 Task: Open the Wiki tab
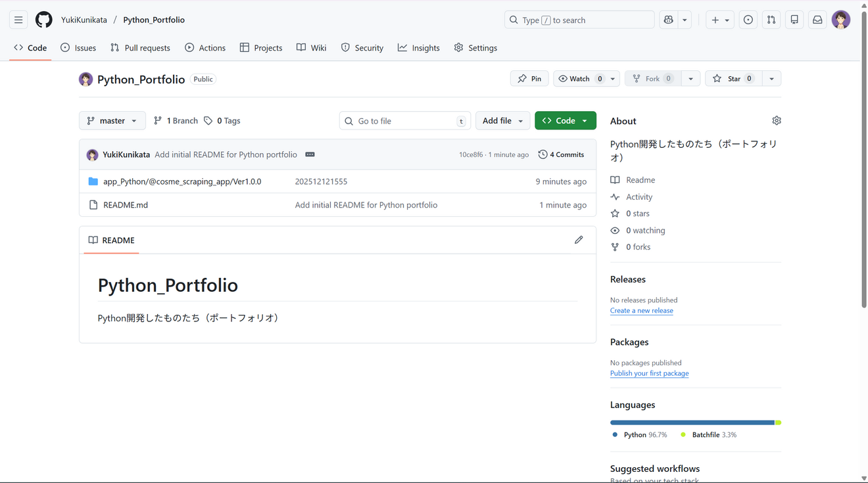tap(312, 48)
